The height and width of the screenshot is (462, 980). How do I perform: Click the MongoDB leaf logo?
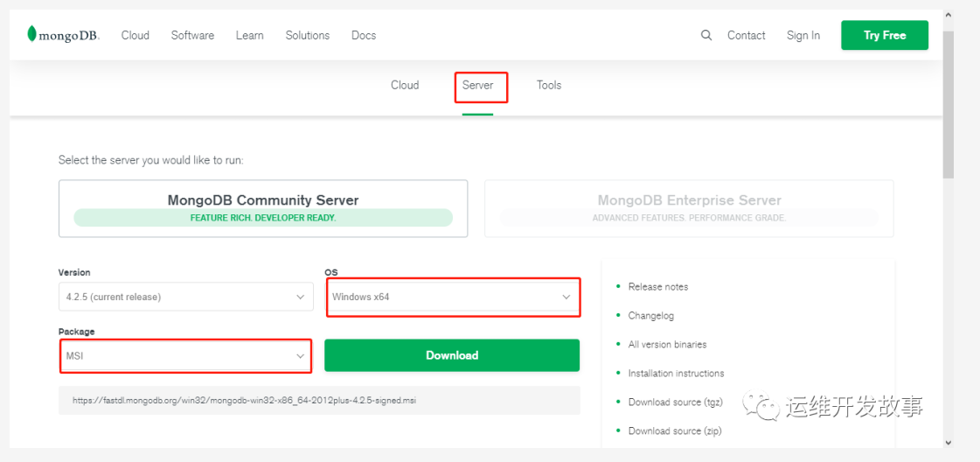tap(63, 34)
